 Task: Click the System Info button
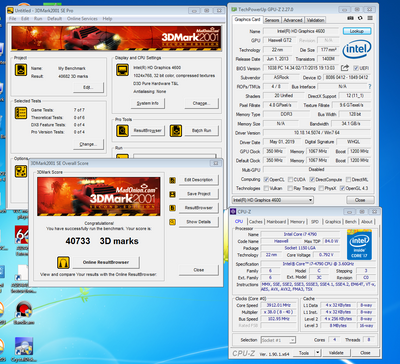[148, 103]
